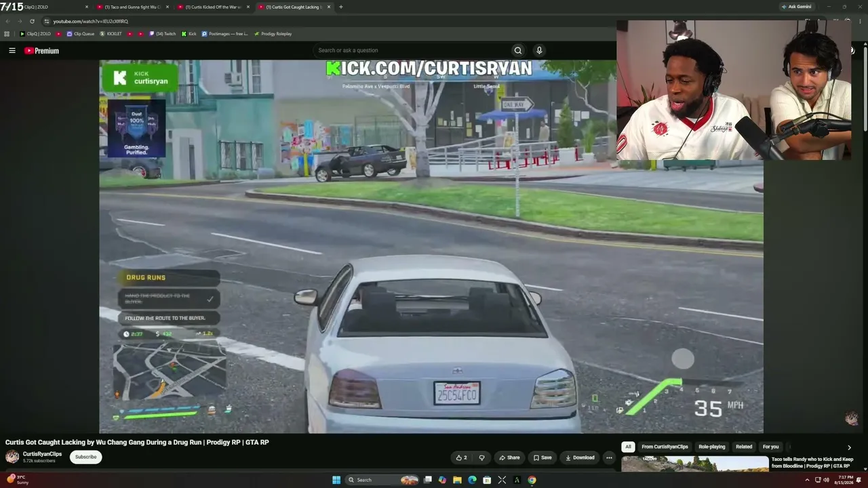Image resolution: width=868 pixels, height=488 pixels.
Task: Open a new browser tab
Action: point(340,7)
